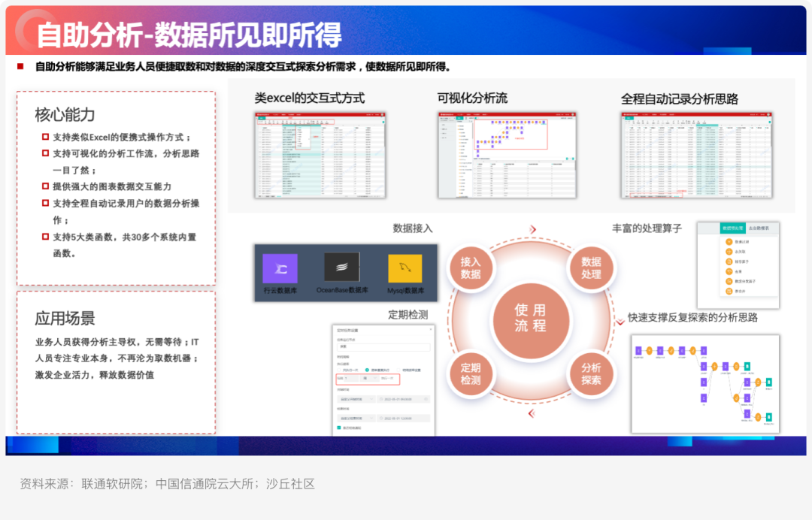Screen dimensions: 812x520
Task: Select the checked middle radio option in schedule dialog
Action: click(x=367, y=370)
